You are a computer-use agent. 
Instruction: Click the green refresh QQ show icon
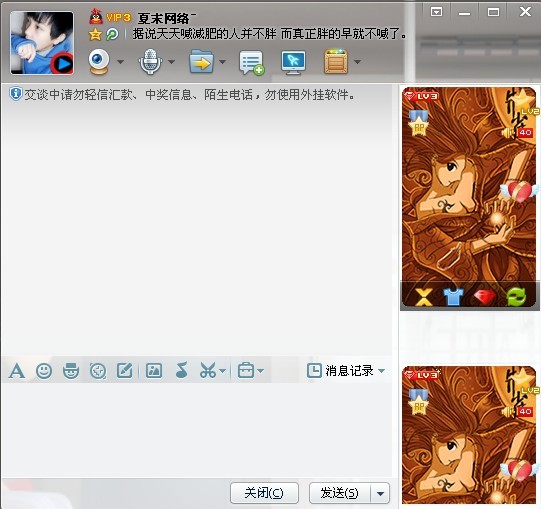click(517, 297)
